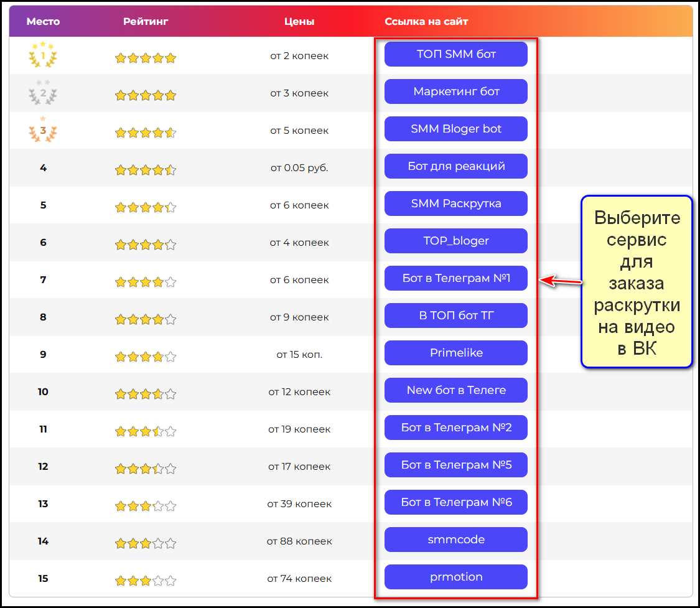
Task: Open SMM Раскрутка site link
Action: [x=456, y=203]
